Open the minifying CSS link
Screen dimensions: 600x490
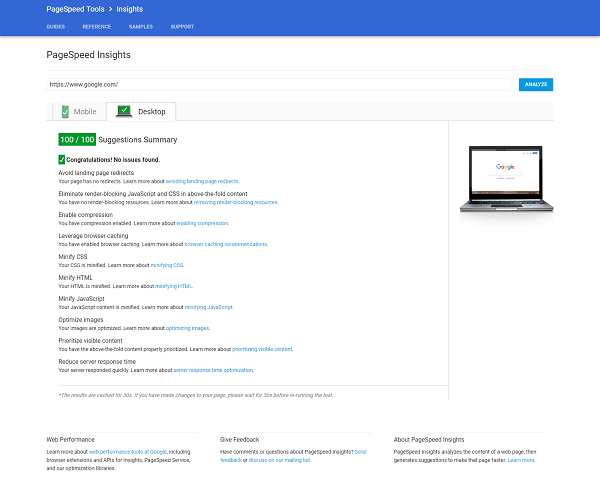tap(167, 265)
